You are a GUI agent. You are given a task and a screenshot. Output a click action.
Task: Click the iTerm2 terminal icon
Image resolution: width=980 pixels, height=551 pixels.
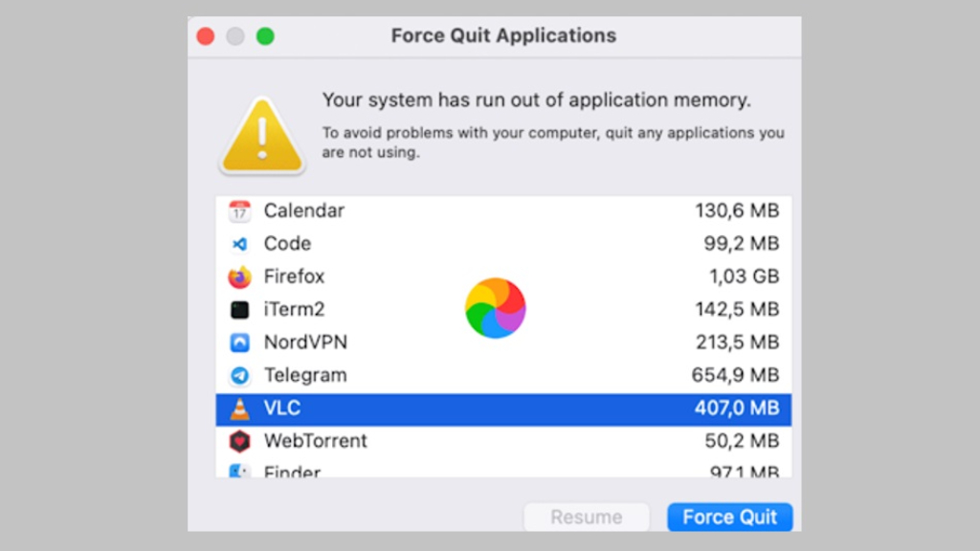239,310
